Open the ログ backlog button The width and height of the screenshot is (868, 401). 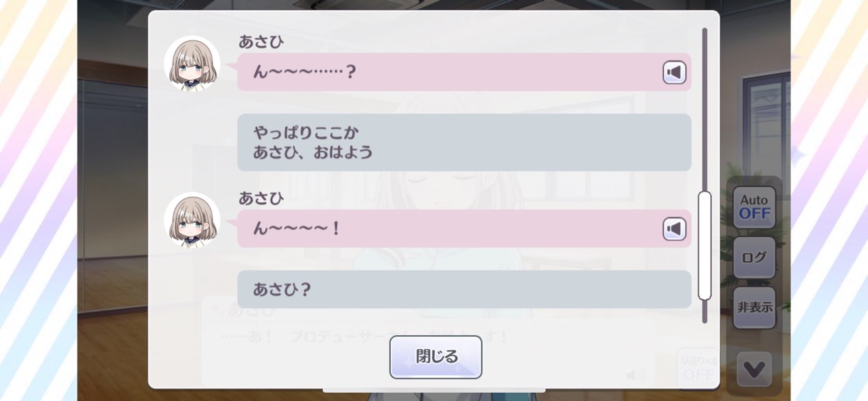[x=754, y=258]
